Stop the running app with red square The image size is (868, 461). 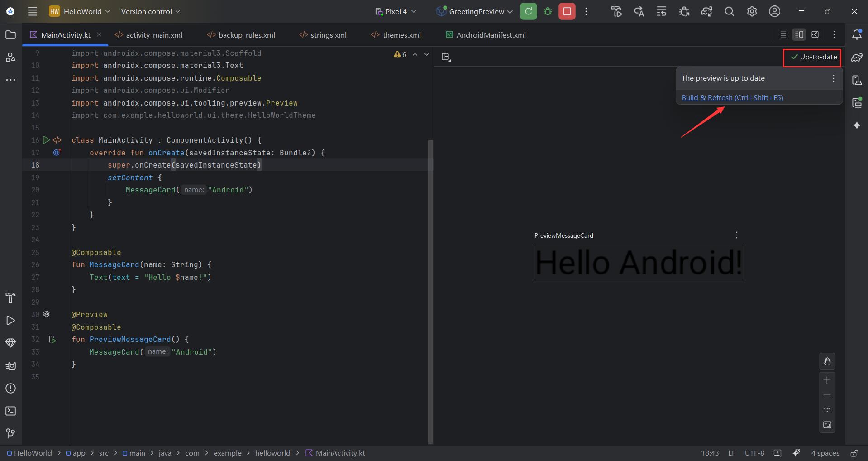(567, 11)
